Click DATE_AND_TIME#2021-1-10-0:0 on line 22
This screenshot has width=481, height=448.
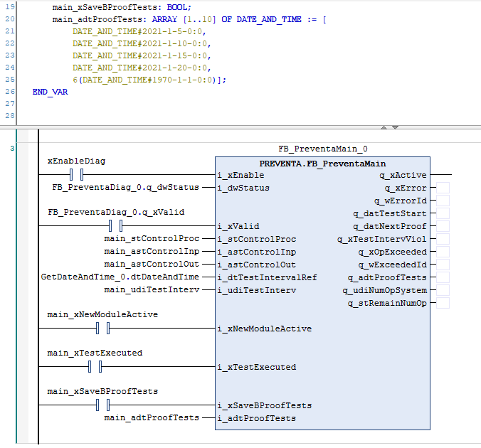click(142, 43)
